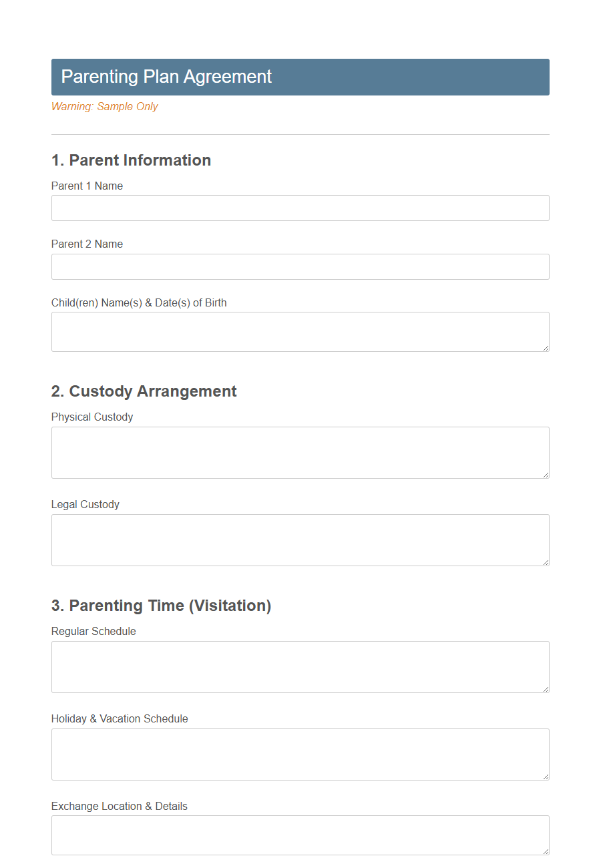
Task: Select the 3. Parenting Time (Visitation) heading
Action: tap(161, 606)
